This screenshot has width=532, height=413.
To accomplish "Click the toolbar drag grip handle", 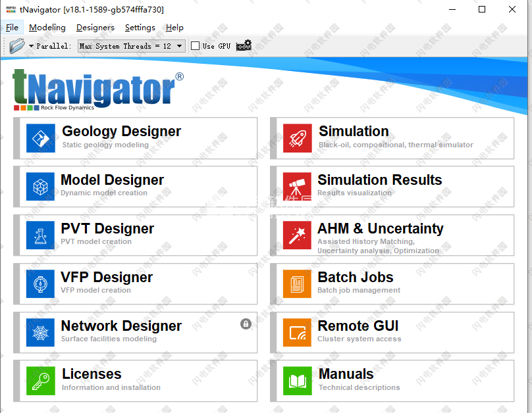I will [4, 46].
